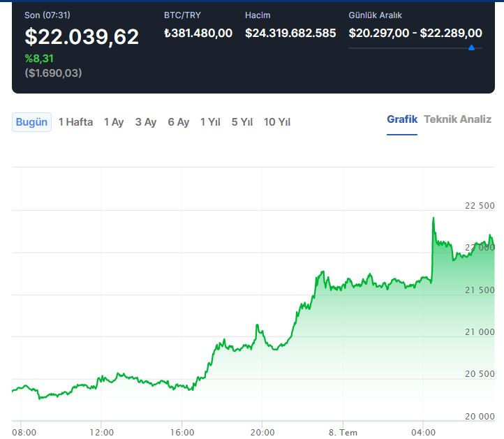
Task: Select the 1 Ay range
Action: [x=114, y=122]
